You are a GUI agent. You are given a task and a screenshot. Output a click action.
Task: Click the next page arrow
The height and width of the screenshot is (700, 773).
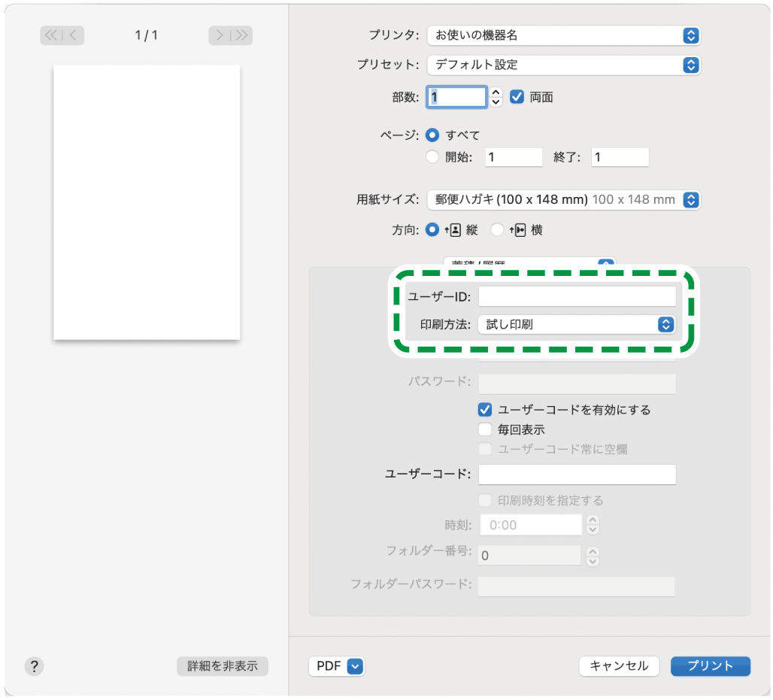click(x=220, y=35)
